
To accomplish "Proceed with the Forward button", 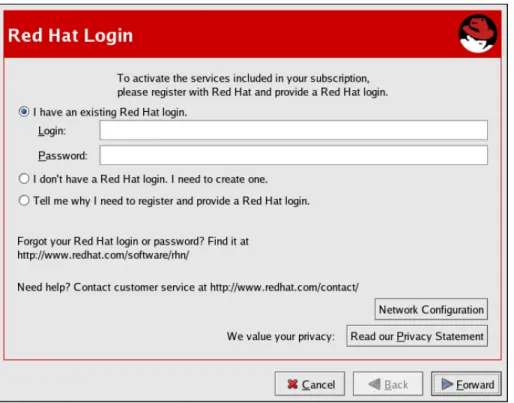I will coord(466,384).
